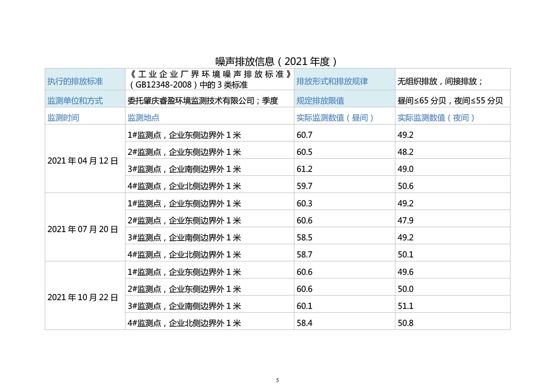Click 2#监测点 location in the 10月22日 group
The height and width of the screenshot is (392, 555).
click(x=210, y=287)
